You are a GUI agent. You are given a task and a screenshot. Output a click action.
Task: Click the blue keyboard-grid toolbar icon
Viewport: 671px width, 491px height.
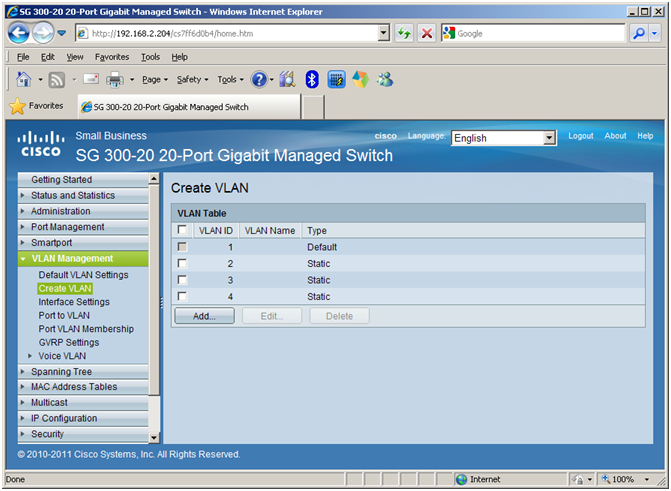coord(336,80)
